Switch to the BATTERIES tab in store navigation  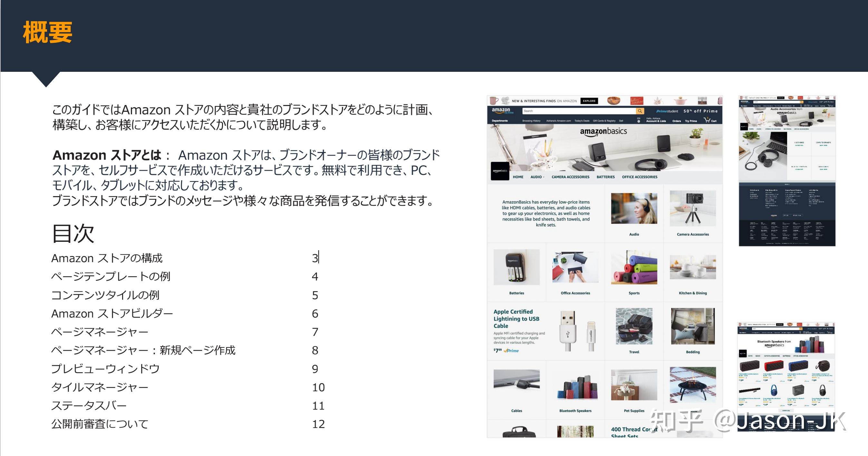pos(605,177)
